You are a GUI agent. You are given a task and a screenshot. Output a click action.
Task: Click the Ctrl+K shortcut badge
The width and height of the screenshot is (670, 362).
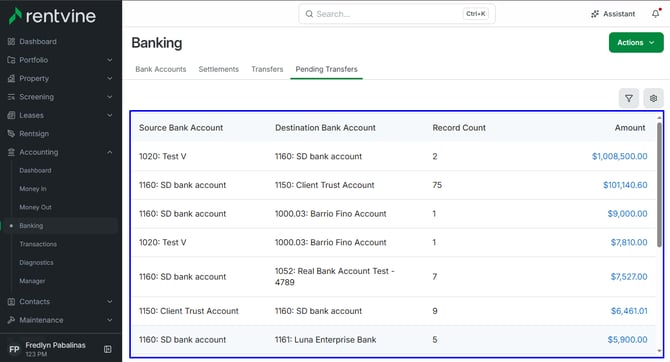(x=476, y=14)
